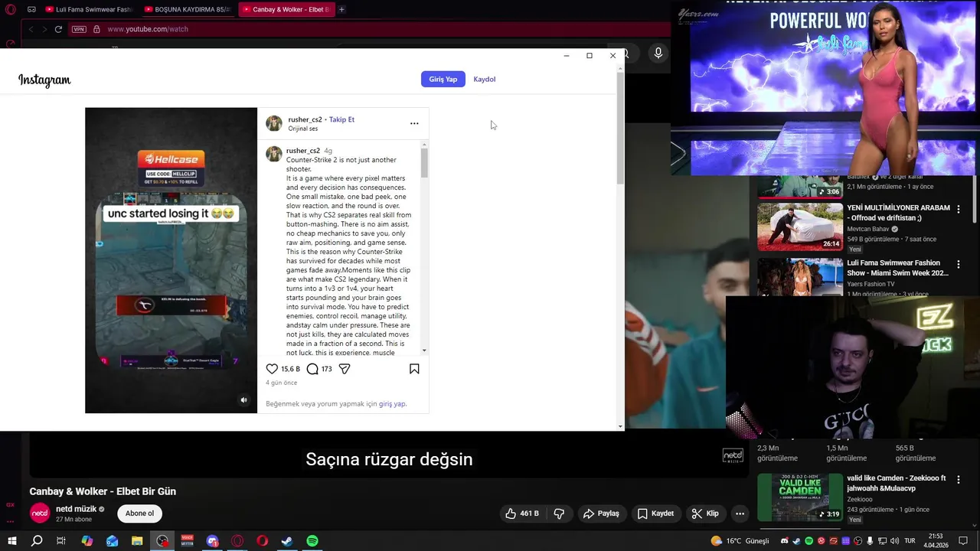Open Steam from the taskbar

click(287, 541)
